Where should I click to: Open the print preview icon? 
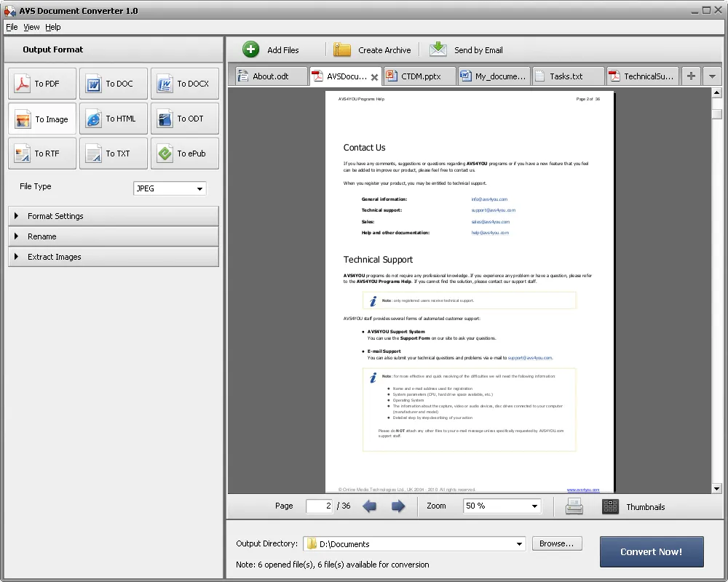pyautogui.click(x=574, y=506)
